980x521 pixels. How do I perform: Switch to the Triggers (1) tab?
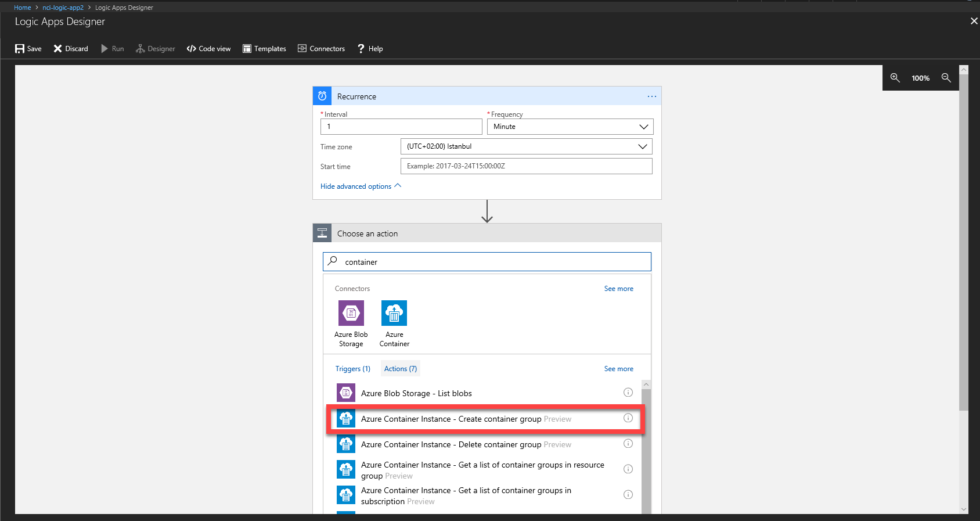[352, 369]
